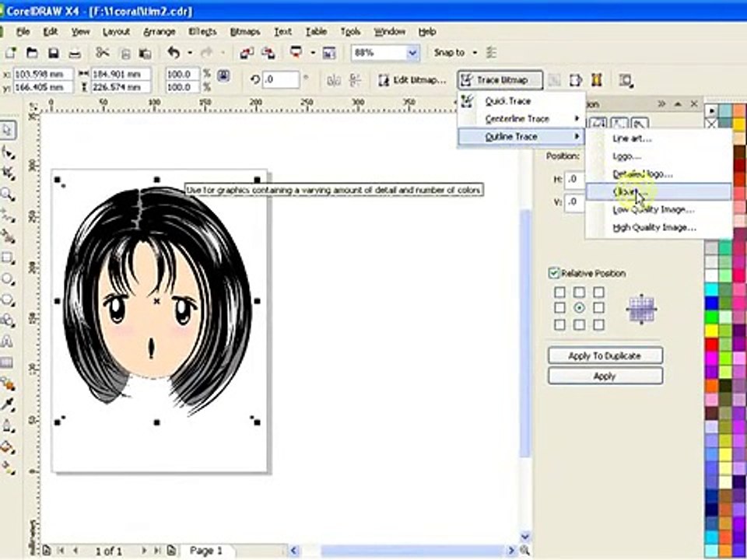
Task: Select the Polygon tool
Action: (8, 299)
